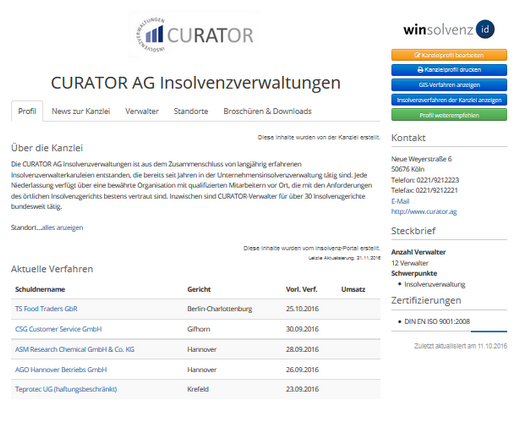This screenshot has width=519, height=426.
Task: Click the edit icon on Kanzleiprofil bearbeiten
Action: tap(417, 55)
